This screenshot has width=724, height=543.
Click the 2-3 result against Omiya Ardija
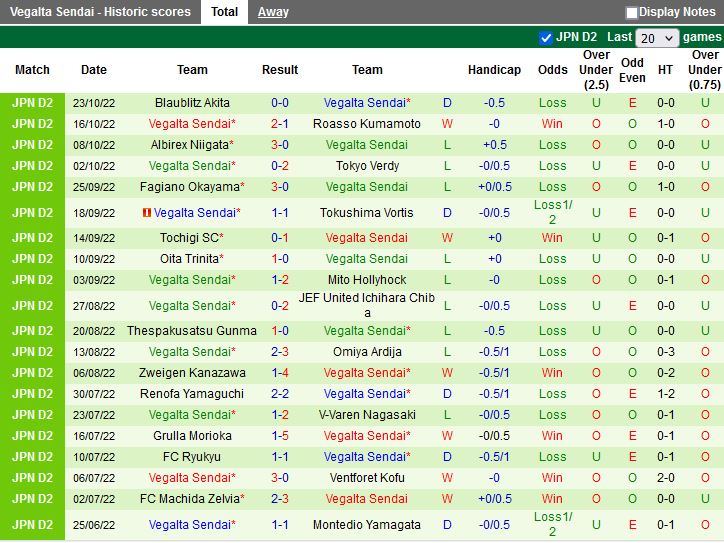click(x=280, y=351)
